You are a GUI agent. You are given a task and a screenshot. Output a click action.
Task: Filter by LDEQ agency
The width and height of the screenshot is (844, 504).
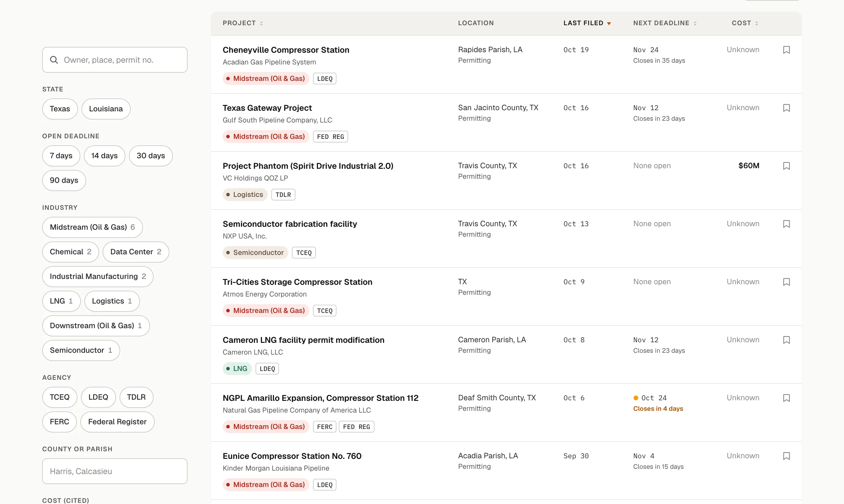98,397
